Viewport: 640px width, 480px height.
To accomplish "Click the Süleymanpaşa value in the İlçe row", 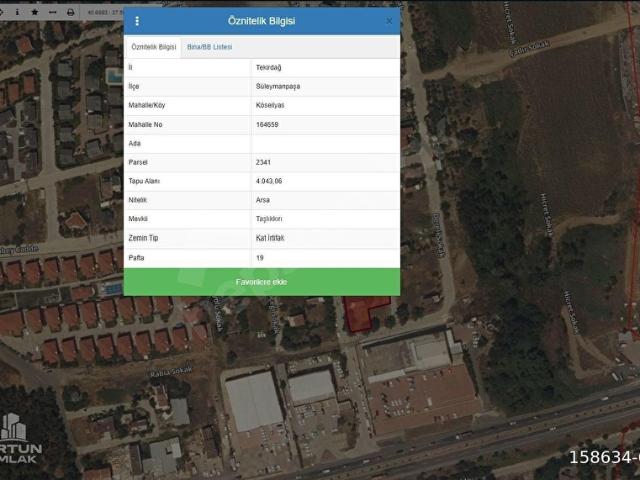I will (x=278, y=86).
